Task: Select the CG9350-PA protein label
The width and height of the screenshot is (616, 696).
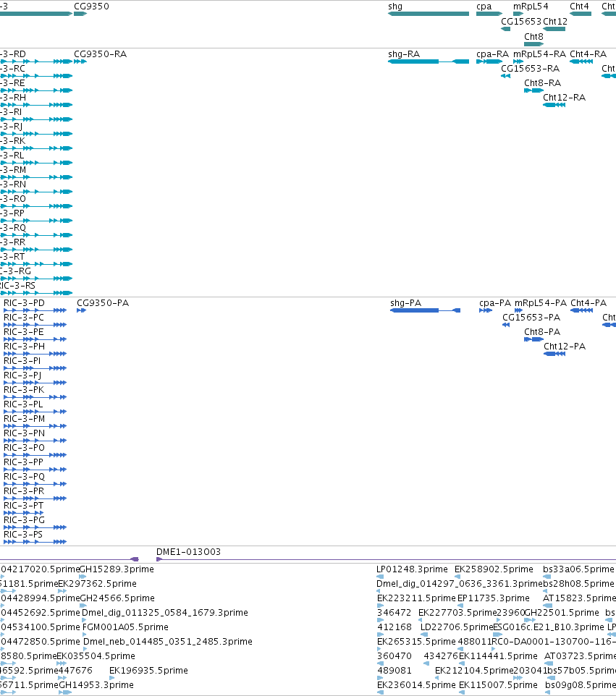Action: [x=103, y=302]
